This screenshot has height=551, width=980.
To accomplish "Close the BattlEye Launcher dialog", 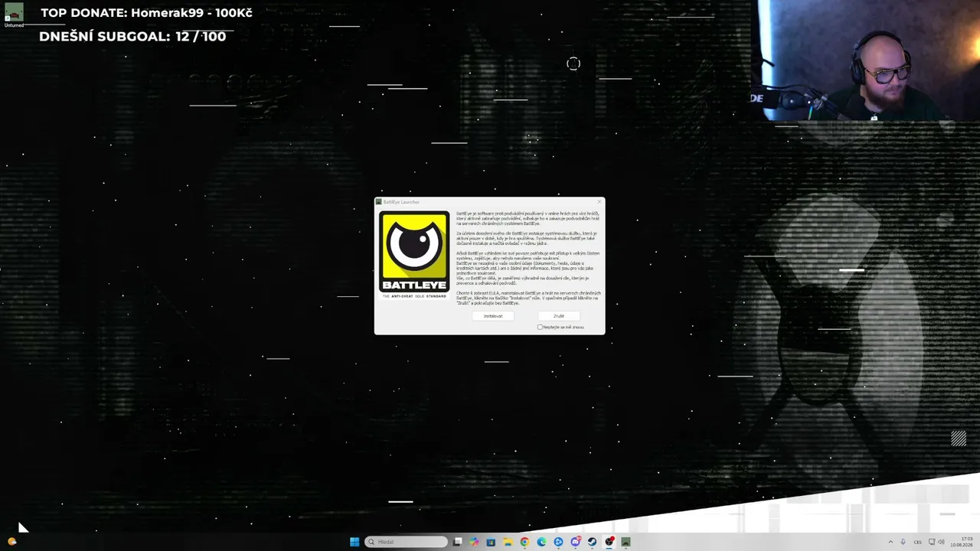I will [599, 202].
